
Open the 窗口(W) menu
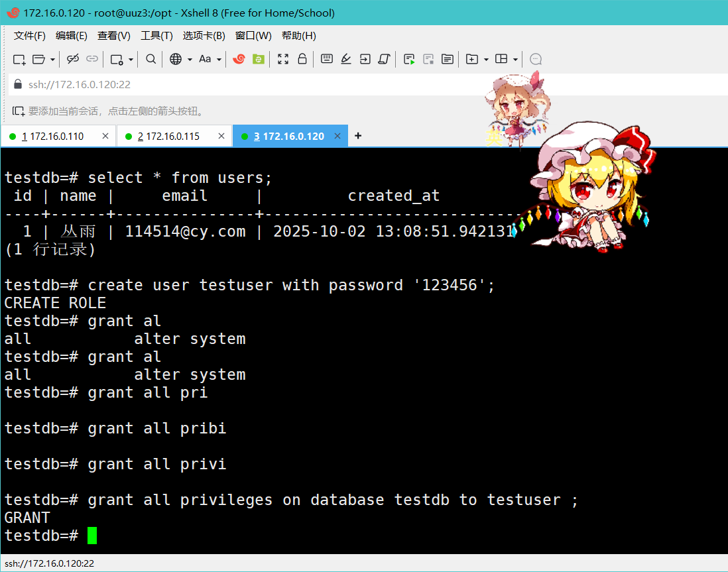253,36
